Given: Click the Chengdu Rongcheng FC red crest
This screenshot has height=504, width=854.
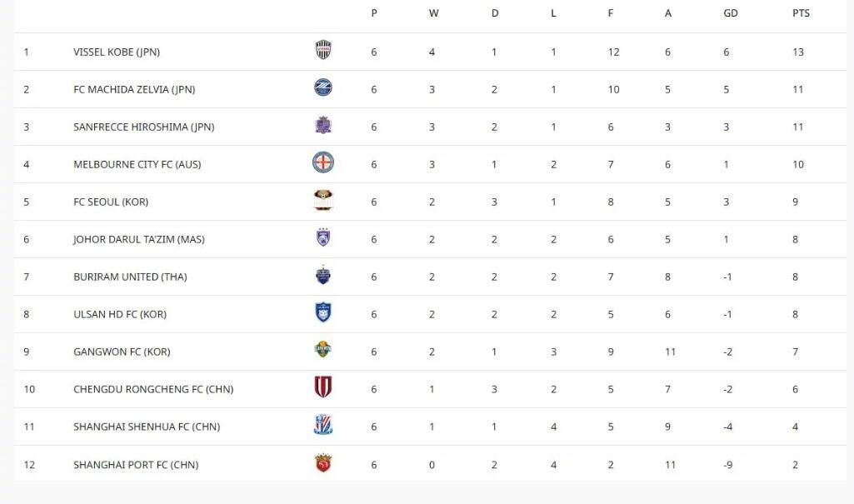Looking at the screenshot, I should tap(323, 387).
